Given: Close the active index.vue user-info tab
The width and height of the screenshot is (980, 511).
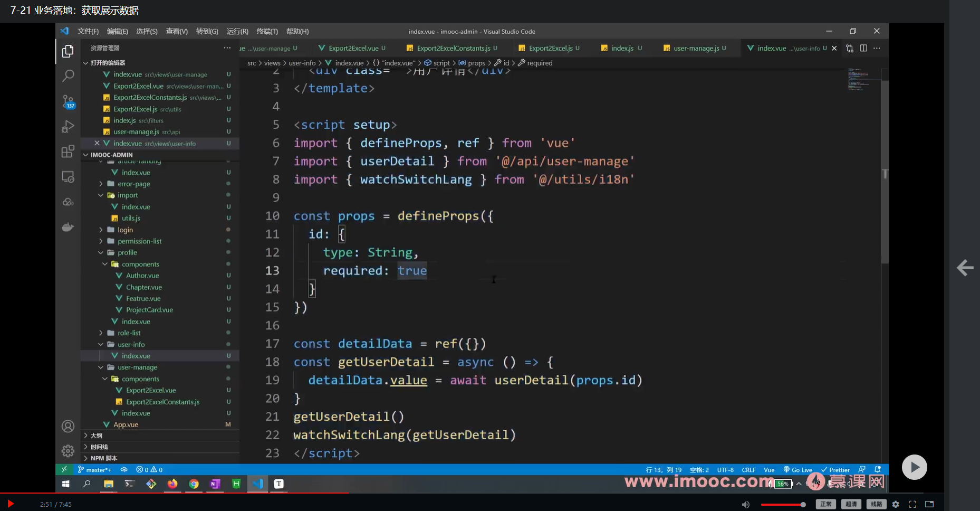Looking at the screenshot, I should click(x=834, y=48).
